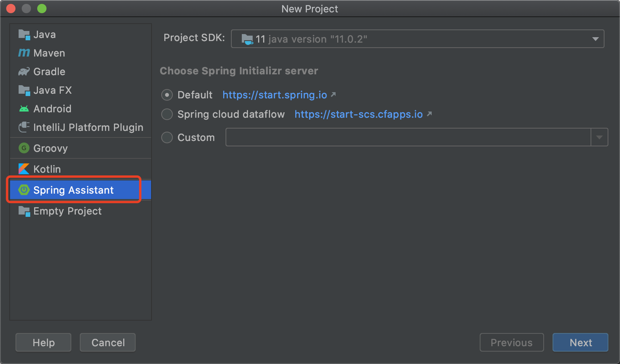
Task: Click the Spring Assistant power icon
Action: point(24,190)
